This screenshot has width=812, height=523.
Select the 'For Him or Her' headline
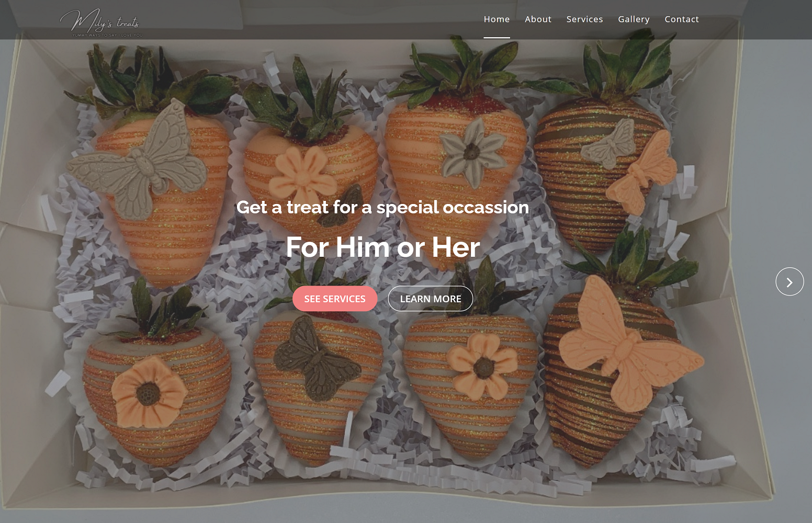coord(382,247)
